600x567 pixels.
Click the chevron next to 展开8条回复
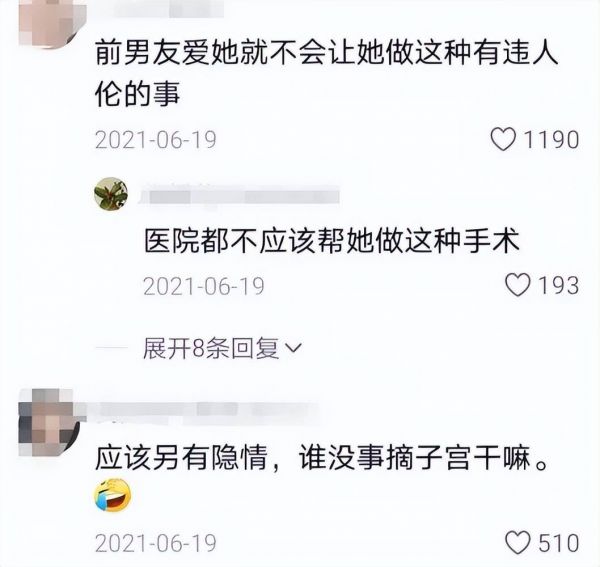click(x=294, y=348)
